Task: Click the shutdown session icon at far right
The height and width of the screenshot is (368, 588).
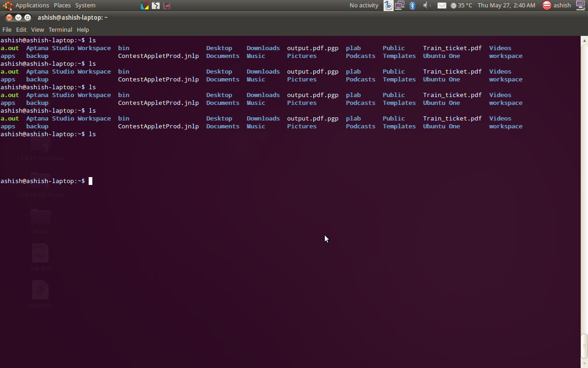Action: (581, 6)
